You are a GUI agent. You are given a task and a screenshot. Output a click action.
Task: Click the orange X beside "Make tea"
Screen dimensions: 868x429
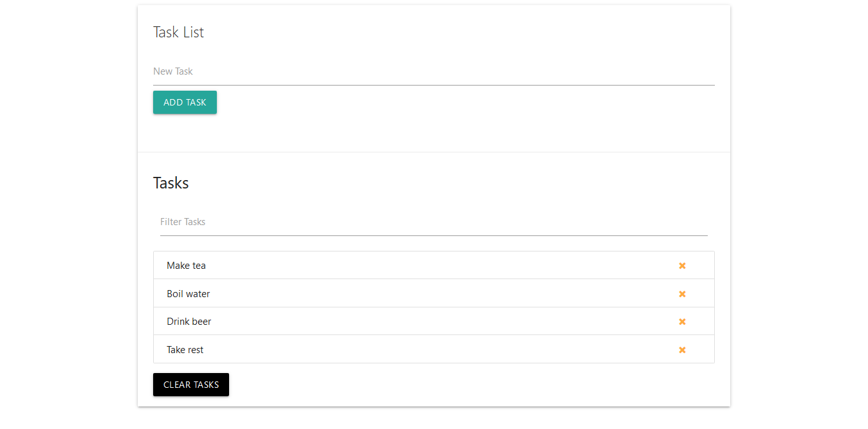682,265
